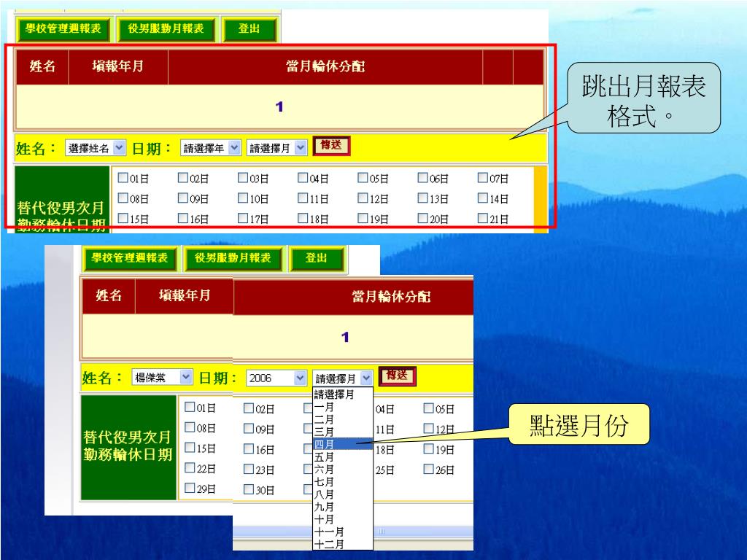Check the 07日 checkbox
747x560 pixels.
[x=483, y=178]
